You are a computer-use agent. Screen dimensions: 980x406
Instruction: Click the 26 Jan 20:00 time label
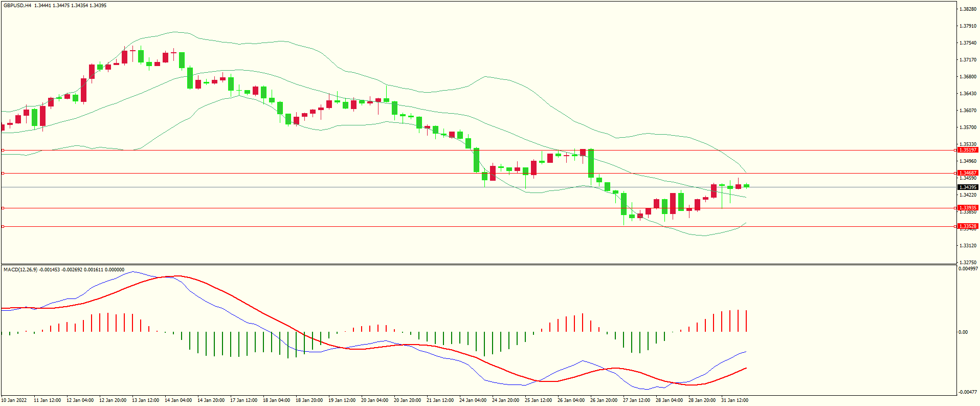(604, 400)
